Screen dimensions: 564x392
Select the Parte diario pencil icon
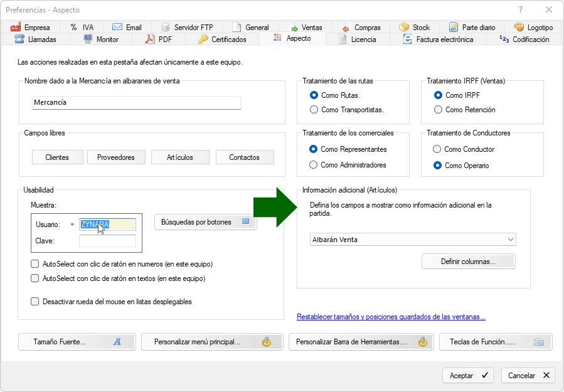pyautogui.click(x=454, y=27)
